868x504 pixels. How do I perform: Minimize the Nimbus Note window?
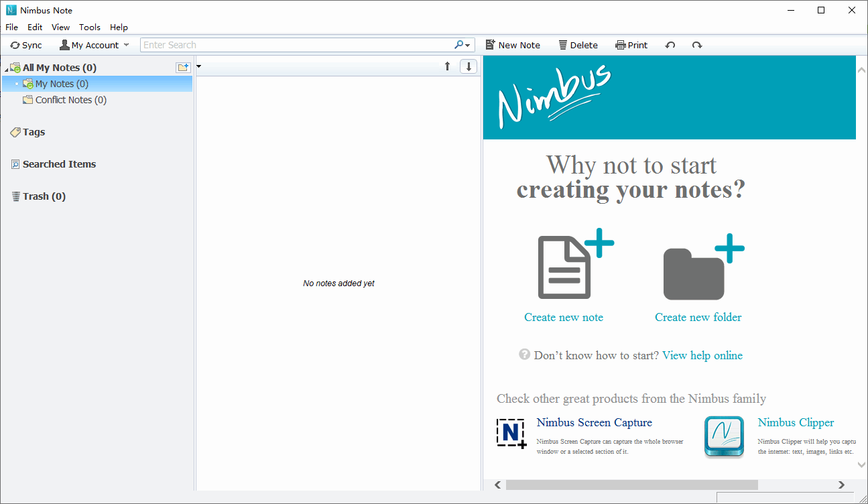coord(791,10)
